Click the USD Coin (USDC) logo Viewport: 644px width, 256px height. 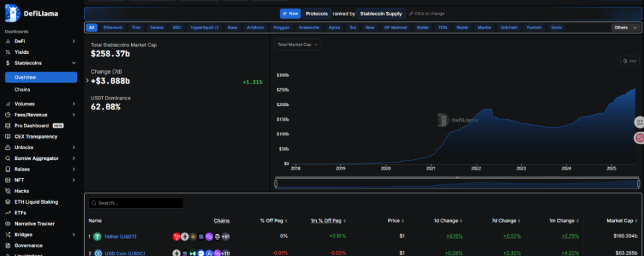(97, 253)
